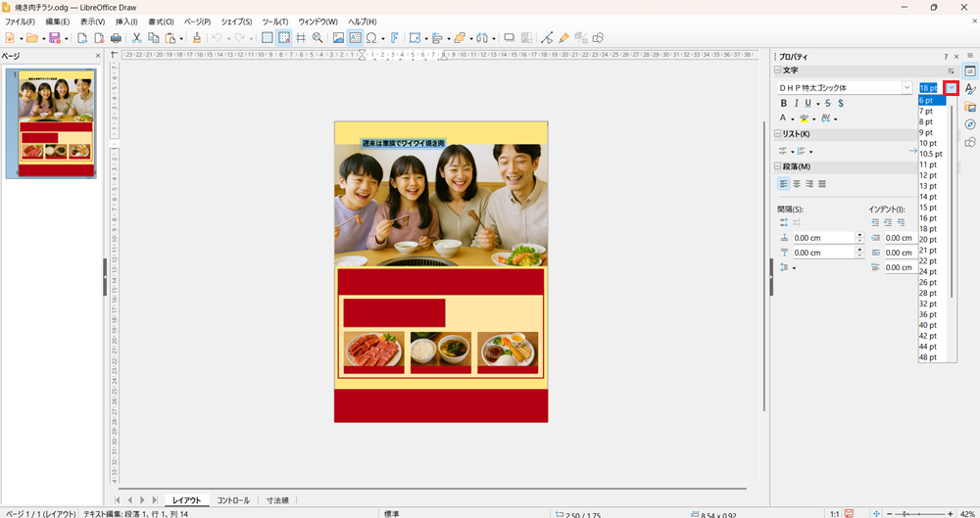Click the Arrange objects icon
Screen dimensions: 980x518
pos(460,38)
